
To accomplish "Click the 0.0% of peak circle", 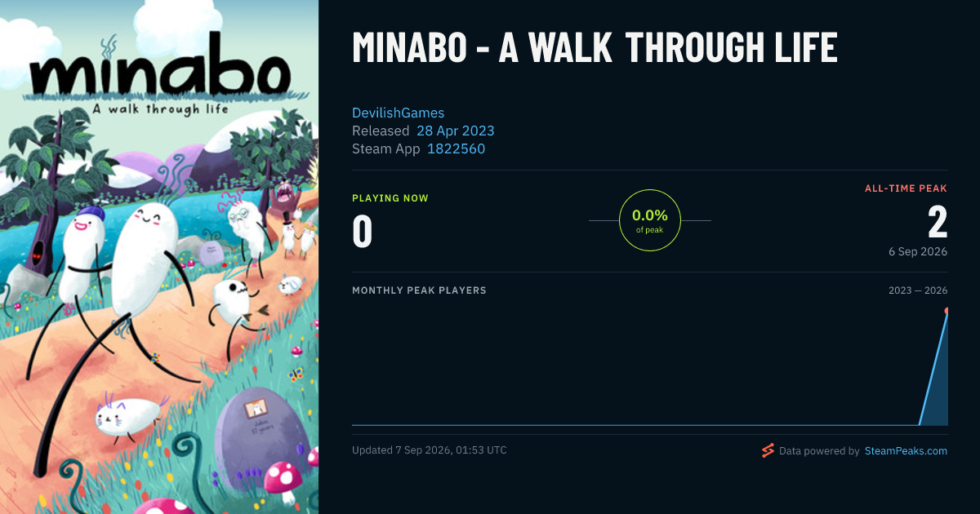I will click(x=650, y=220).
